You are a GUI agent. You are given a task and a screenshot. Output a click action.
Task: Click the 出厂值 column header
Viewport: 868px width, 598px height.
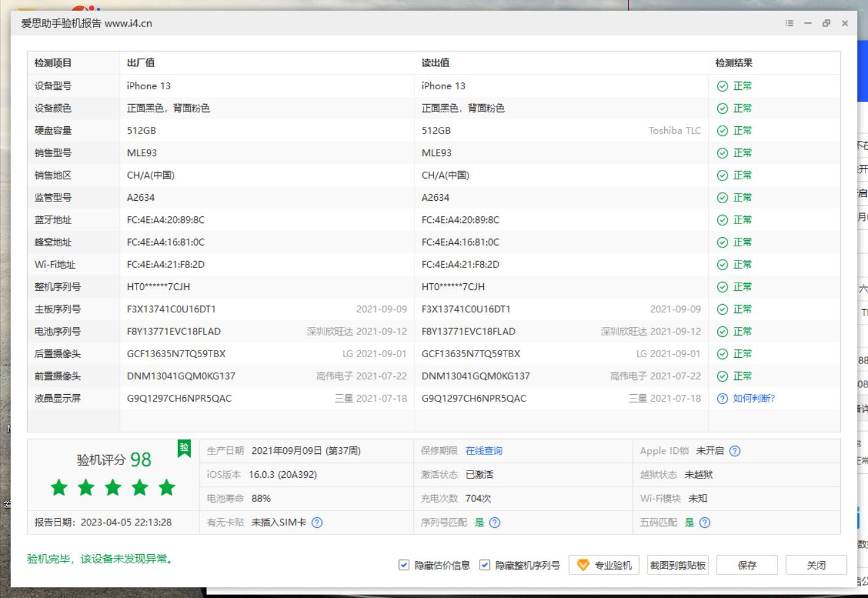141,63
